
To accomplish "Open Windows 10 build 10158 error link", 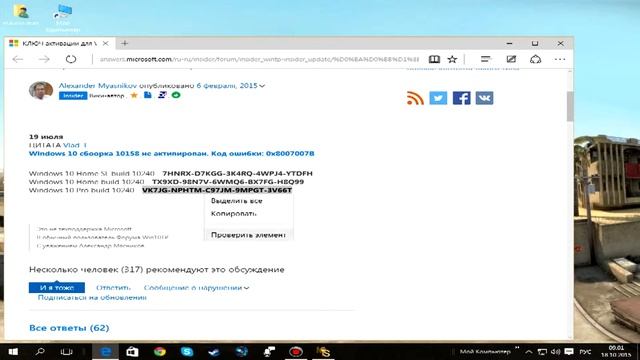I will click(171, 153).
